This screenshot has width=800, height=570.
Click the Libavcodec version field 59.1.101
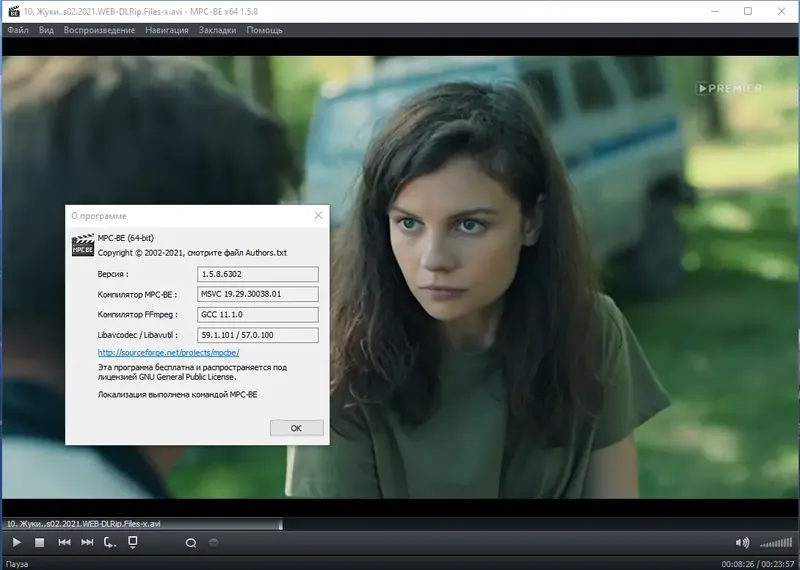[258, 335]
